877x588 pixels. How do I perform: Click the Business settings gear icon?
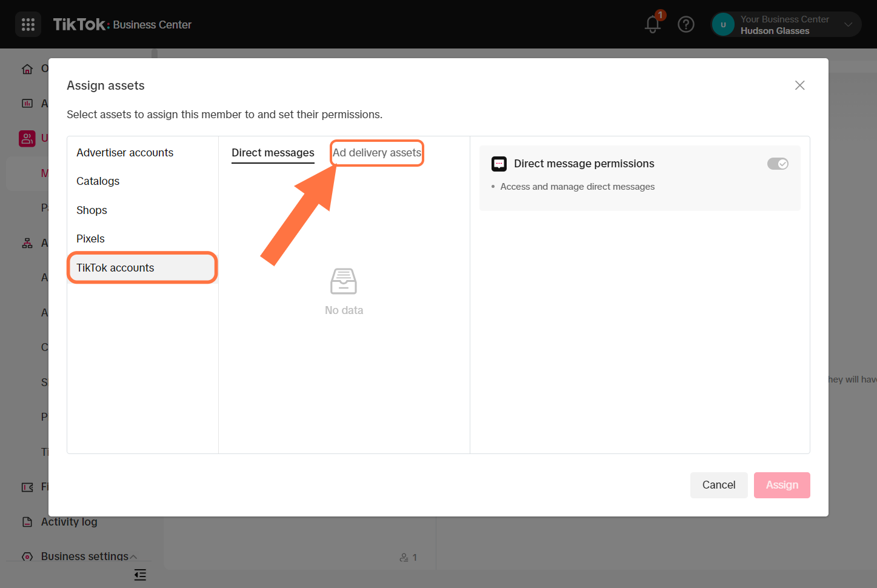click(26, 556)
